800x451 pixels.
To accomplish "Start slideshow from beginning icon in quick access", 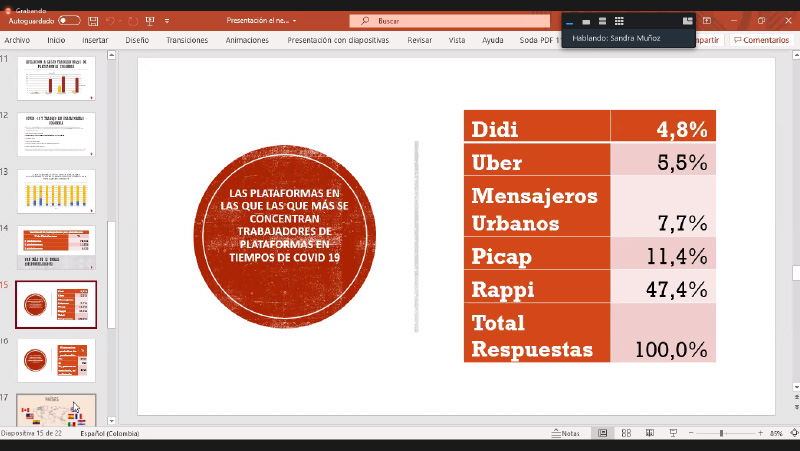I will [150, 21].
